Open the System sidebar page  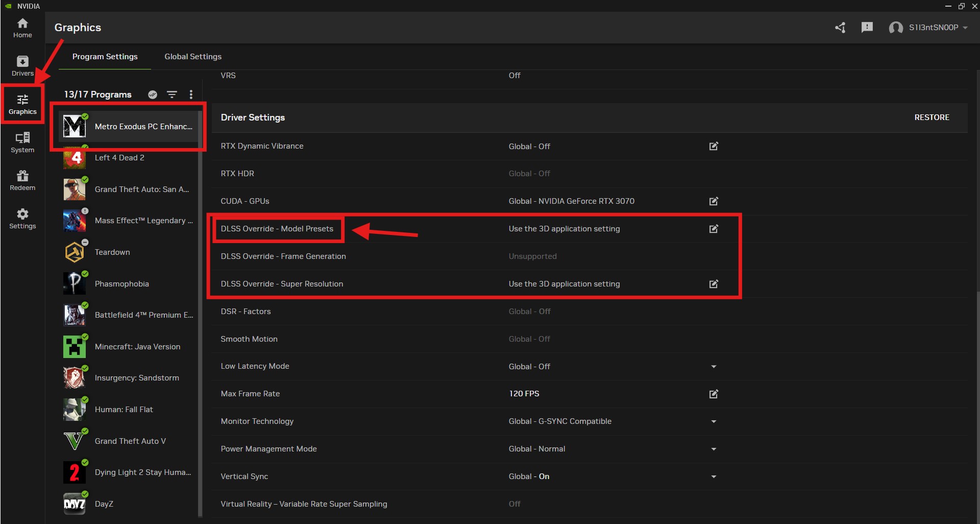coord(22,142)
